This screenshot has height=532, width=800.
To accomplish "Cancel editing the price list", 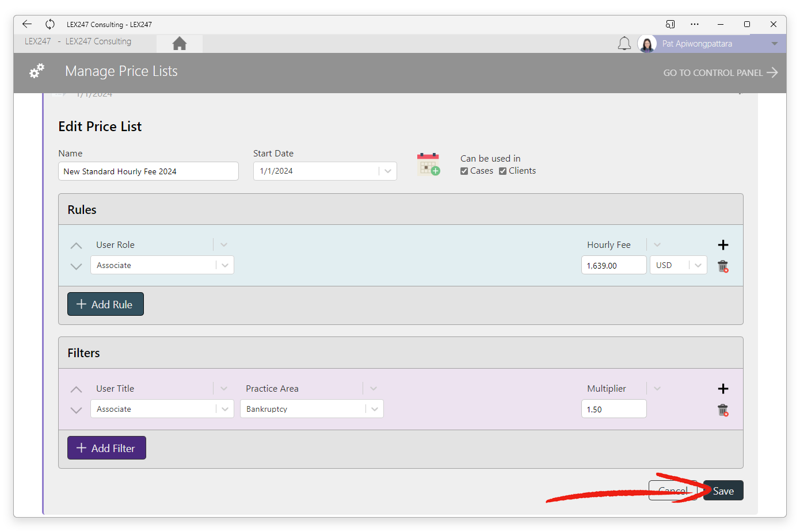I will click(673, 491).
